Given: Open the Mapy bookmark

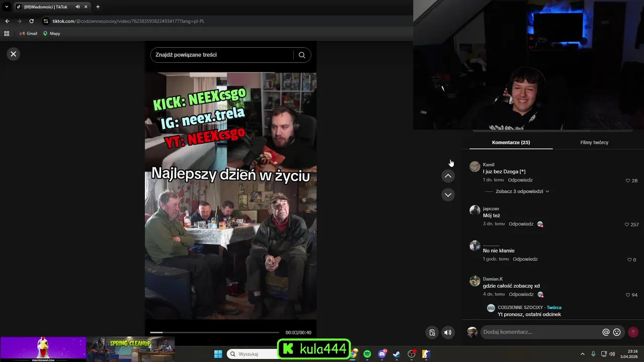Looking at the screenshot, I should point(52,34).
